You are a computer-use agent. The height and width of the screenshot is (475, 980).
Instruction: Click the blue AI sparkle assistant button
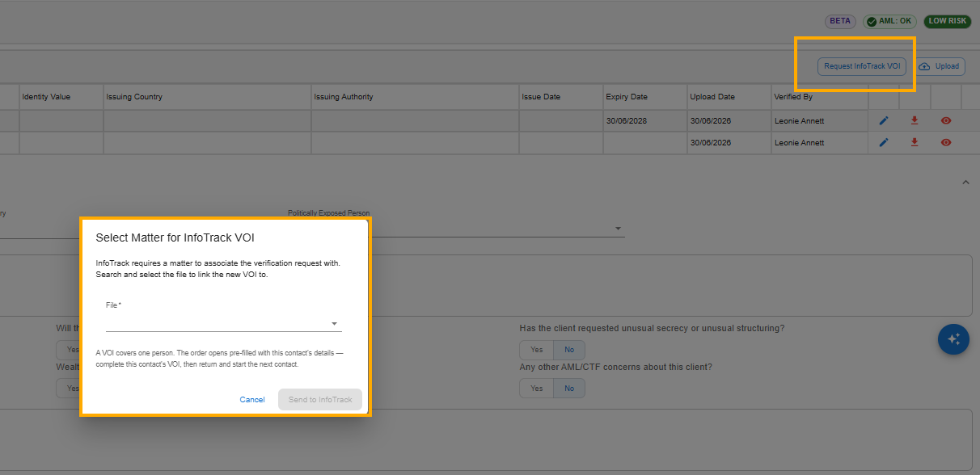pyautogui.click(x=953, y=338)
